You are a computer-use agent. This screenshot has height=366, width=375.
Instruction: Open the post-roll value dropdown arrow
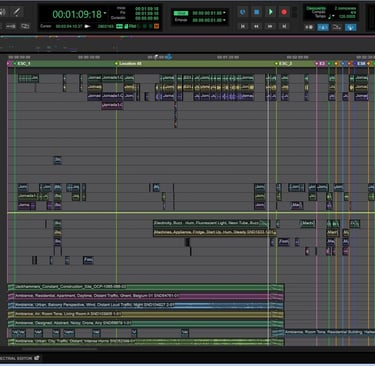pyautogui.click(x=224, y=20)
